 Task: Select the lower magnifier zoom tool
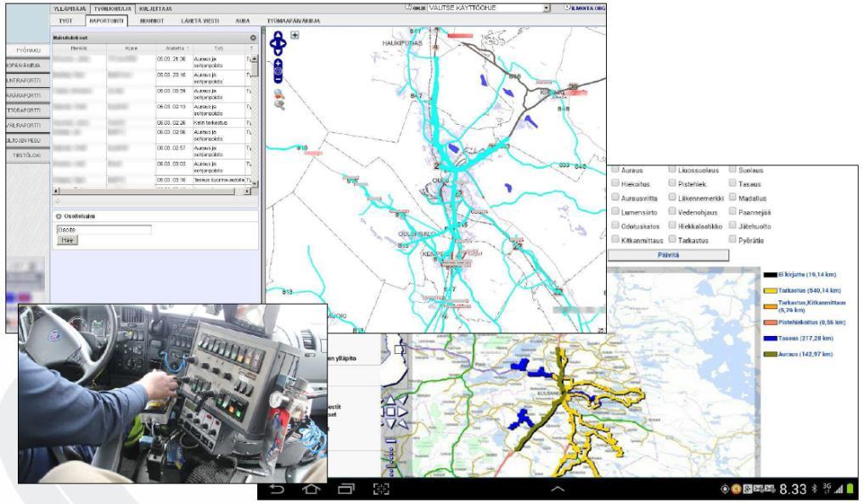coord(279,104)
